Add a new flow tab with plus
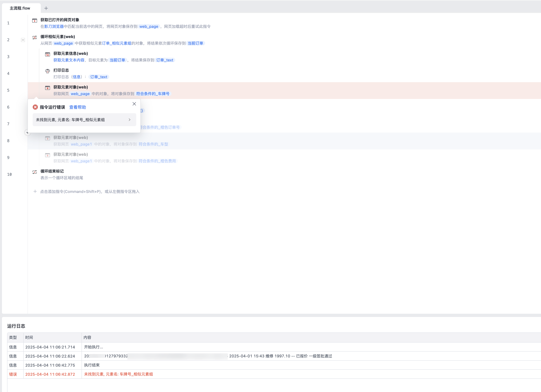This screenshot has height=392, width=541. click(x=46, y=8)
